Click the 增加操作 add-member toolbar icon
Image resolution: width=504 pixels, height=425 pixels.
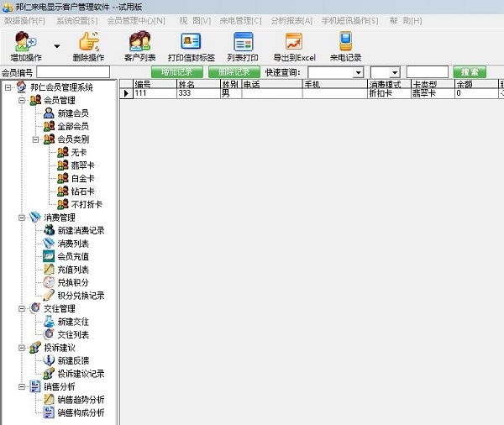pos(26,41)
